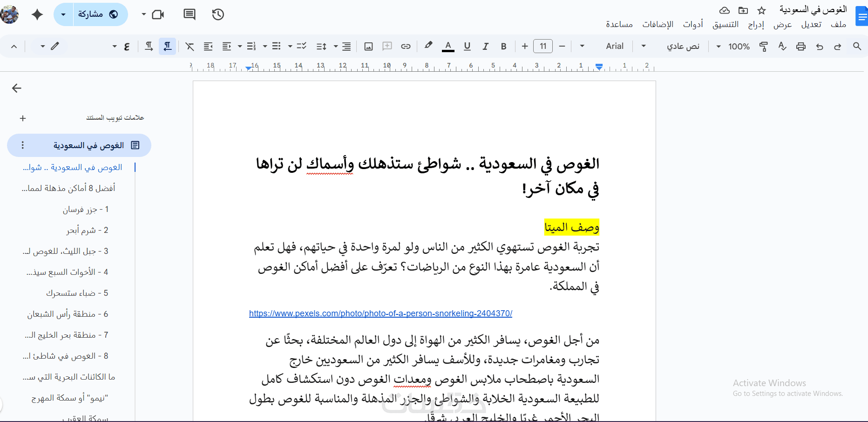The height and width of the screenshot is (422, 868).
Task: Run spelling and grammar check
Action: [782, 46]
